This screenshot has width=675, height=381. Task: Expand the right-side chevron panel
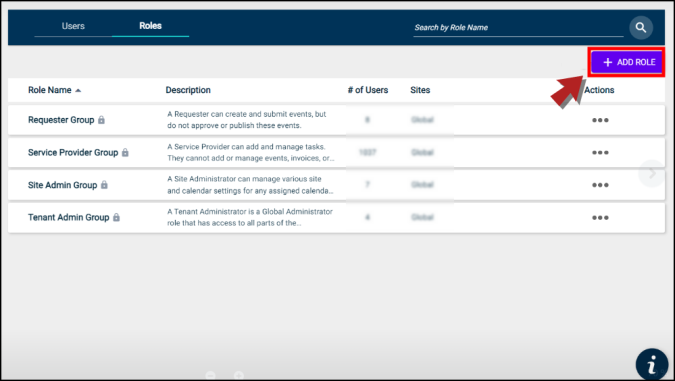pyautogui.click(x=652, y=173)
